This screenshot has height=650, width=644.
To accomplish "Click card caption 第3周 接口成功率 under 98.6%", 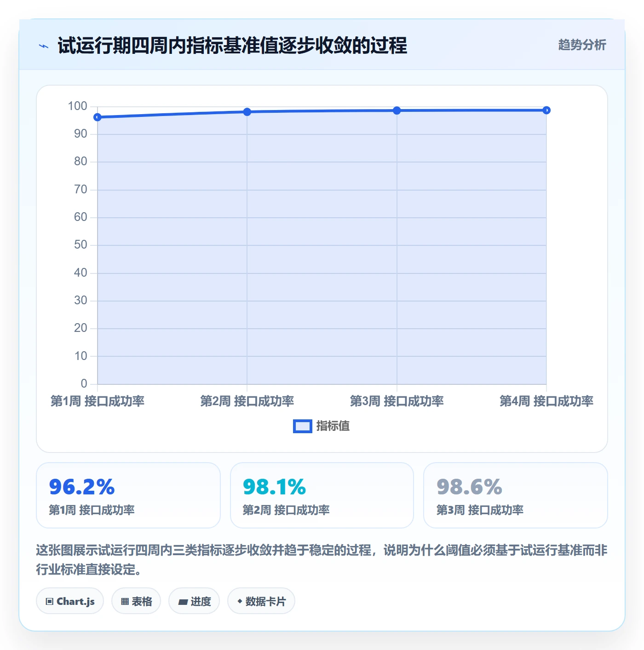I will [x=480, y=510].
